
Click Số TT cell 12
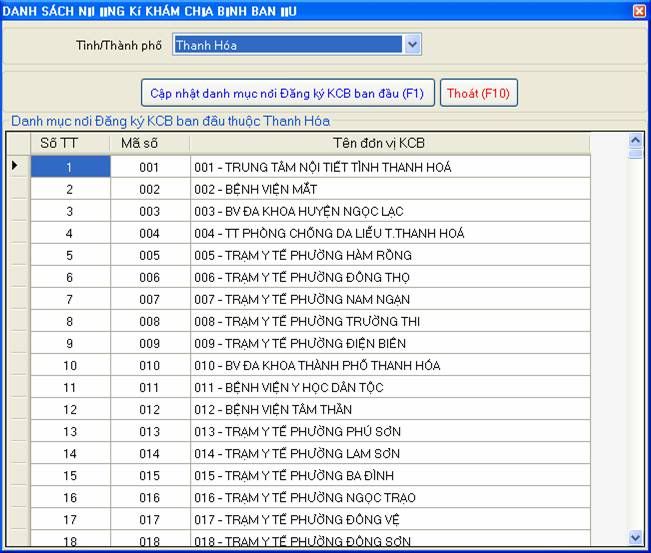pos(71,409)
